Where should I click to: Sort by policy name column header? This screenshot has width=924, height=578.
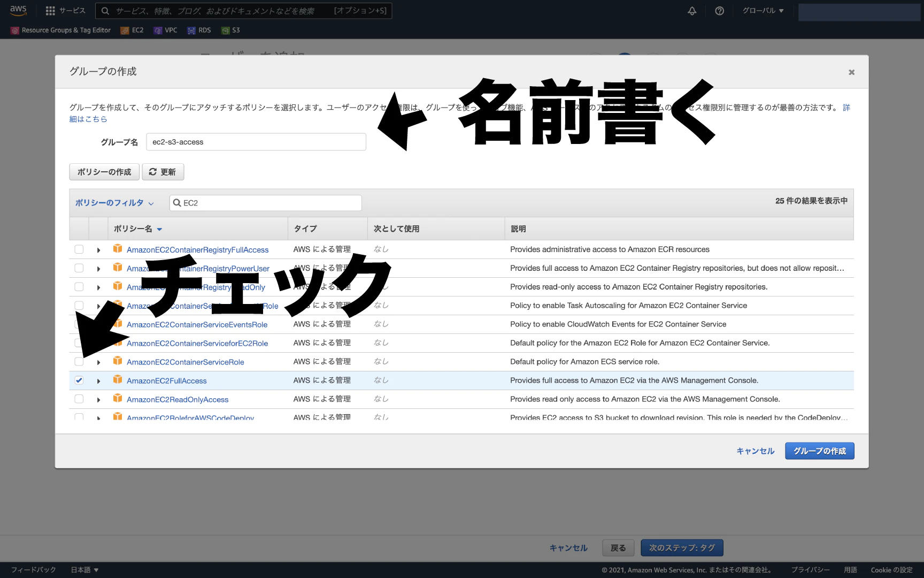137,229
